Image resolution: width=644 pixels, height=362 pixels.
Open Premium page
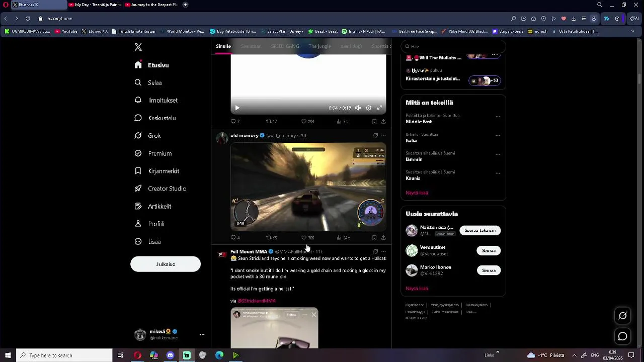(x=153, y=153)
